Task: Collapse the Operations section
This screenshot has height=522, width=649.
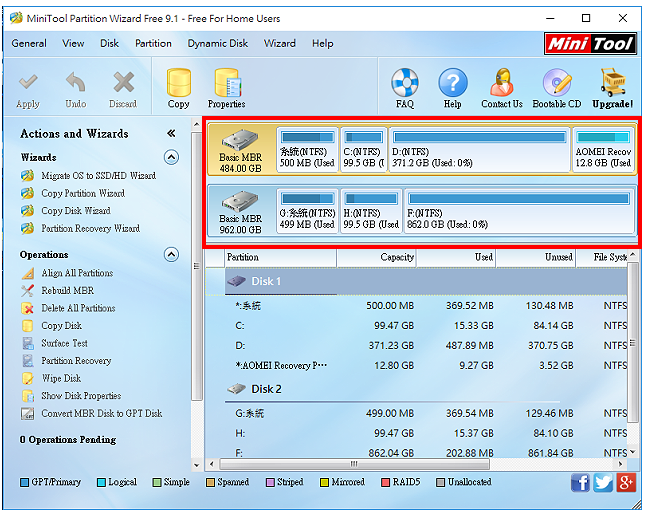Action: [171, 254]
